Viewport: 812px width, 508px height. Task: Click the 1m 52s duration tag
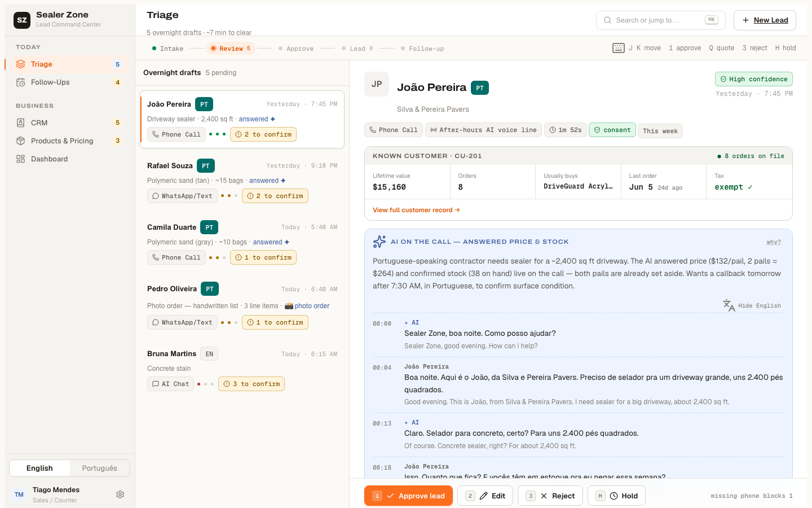click(566, 130)
